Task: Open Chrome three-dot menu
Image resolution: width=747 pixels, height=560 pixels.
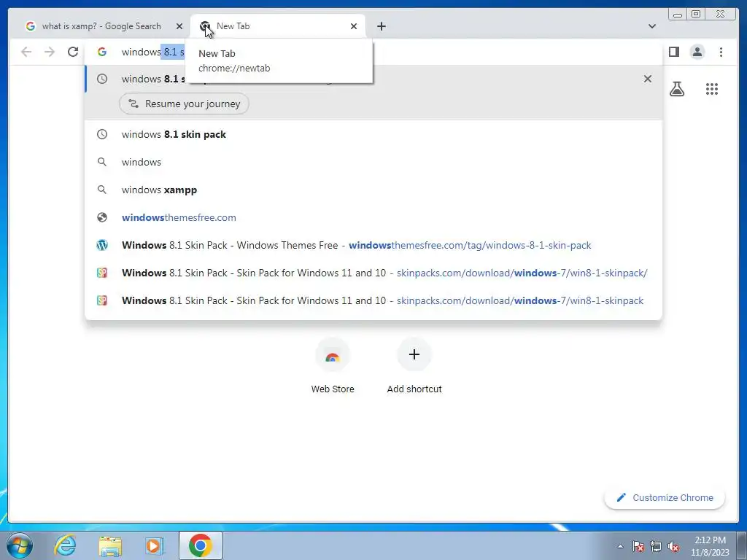Action: (x=721, y=52)
